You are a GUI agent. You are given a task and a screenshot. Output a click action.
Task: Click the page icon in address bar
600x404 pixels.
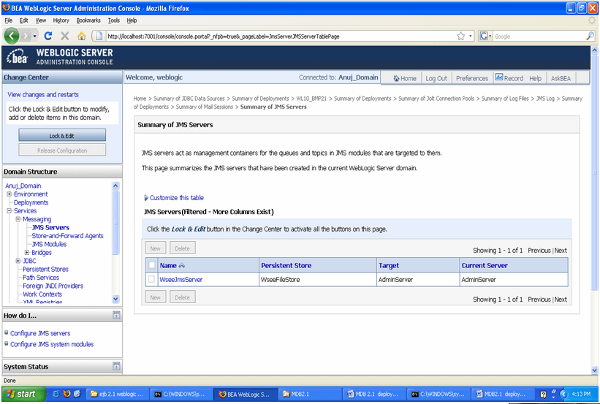pyautogui.click(x=99, y=36)
